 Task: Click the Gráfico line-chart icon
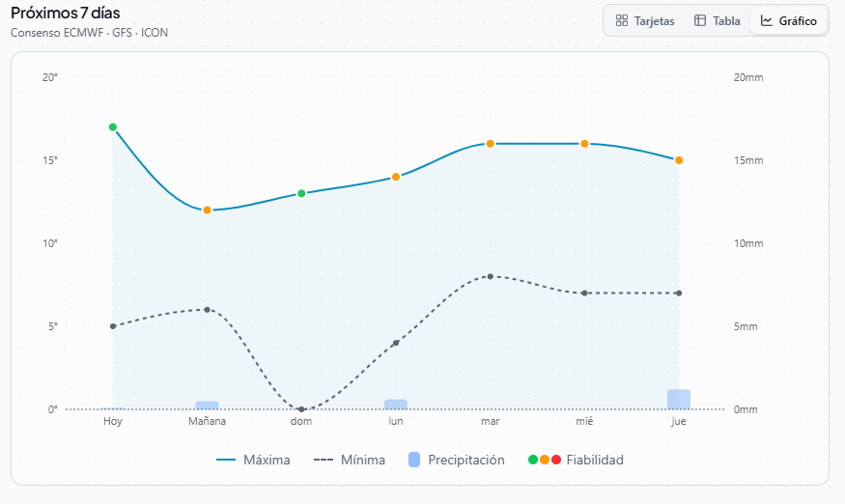tap(767, 20)
